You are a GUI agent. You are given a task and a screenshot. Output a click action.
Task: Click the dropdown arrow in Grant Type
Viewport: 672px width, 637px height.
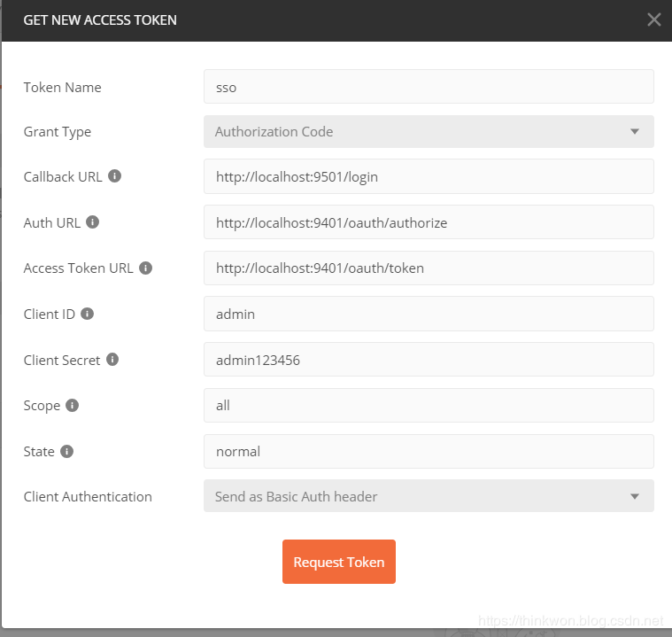634,132
